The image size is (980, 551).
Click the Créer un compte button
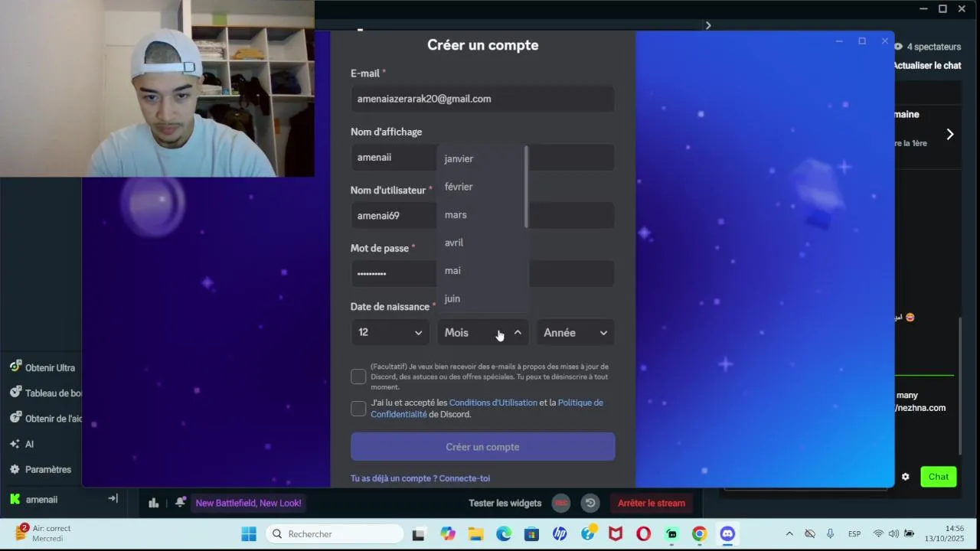[x=482, y=447]
